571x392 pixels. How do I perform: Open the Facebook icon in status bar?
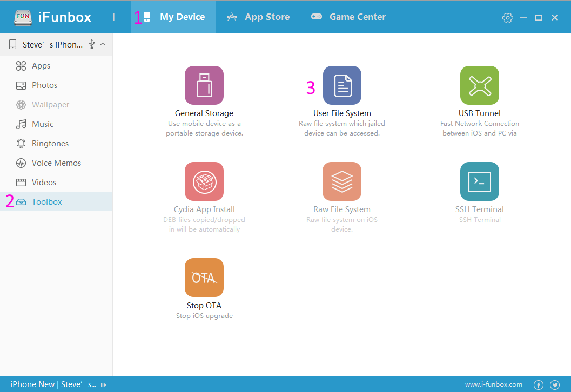539,385
